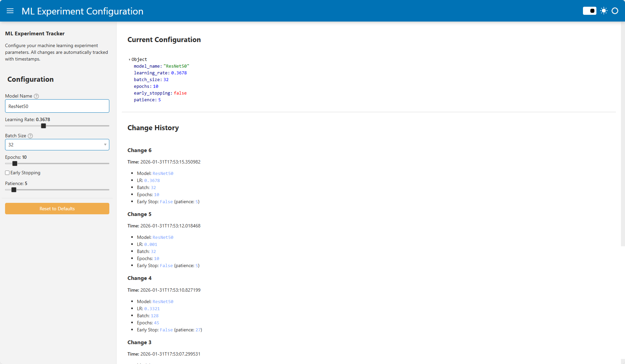
Task: Click the Model Name help icon
Action: (x=36, y=96)
